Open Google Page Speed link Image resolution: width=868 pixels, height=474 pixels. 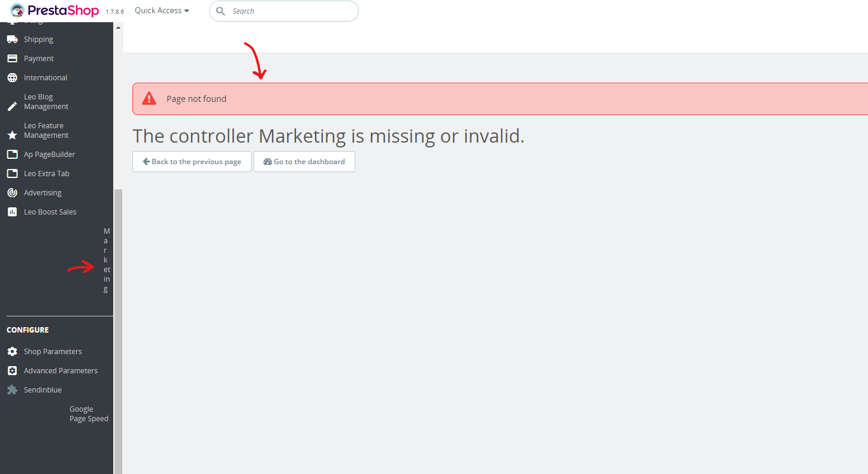click(x=89, y=414)
